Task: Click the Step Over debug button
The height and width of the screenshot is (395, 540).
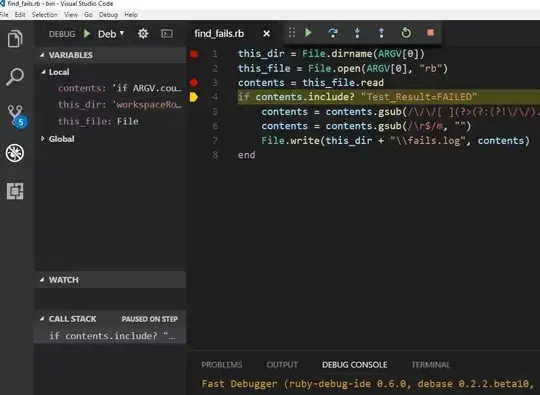Action: (333, 33)
